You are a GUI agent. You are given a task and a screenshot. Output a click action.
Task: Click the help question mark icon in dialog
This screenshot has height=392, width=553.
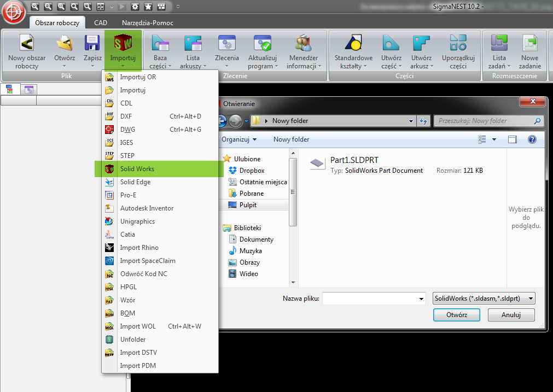[532, 139]
